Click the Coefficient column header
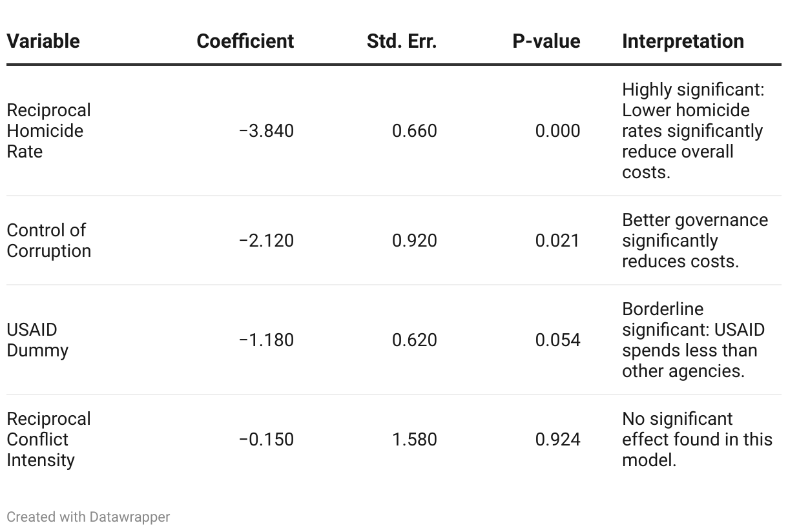This screenshot has height=532, width=788. click(245, 41)
